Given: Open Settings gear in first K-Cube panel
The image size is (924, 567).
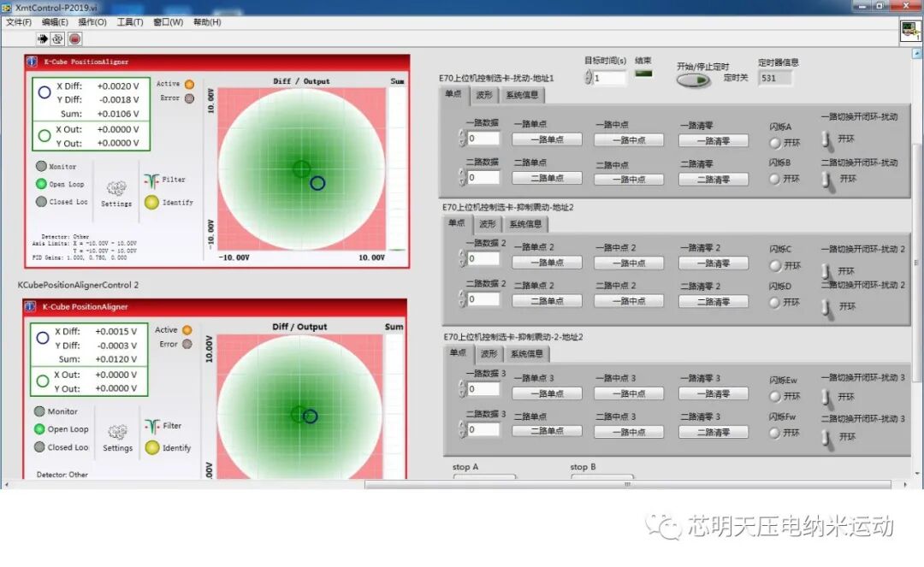Looking at the screenshot, I should click(x=116, y=189).
